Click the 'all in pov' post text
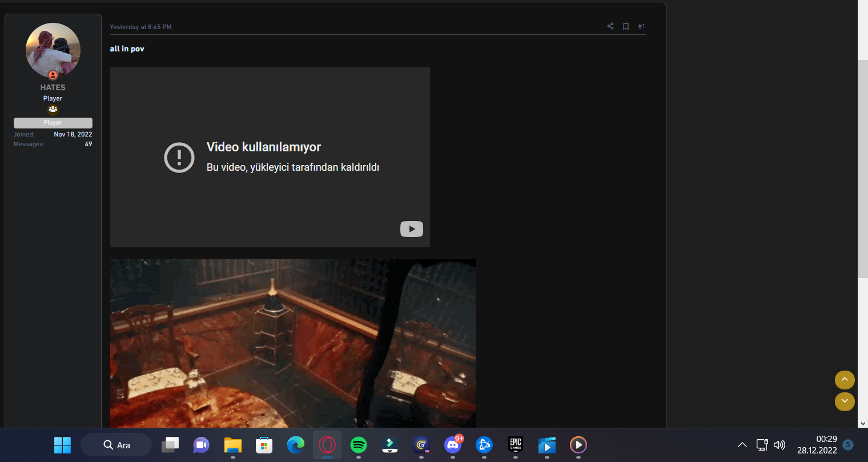Viewport: 868px width, 462px height. click(127, 49)
